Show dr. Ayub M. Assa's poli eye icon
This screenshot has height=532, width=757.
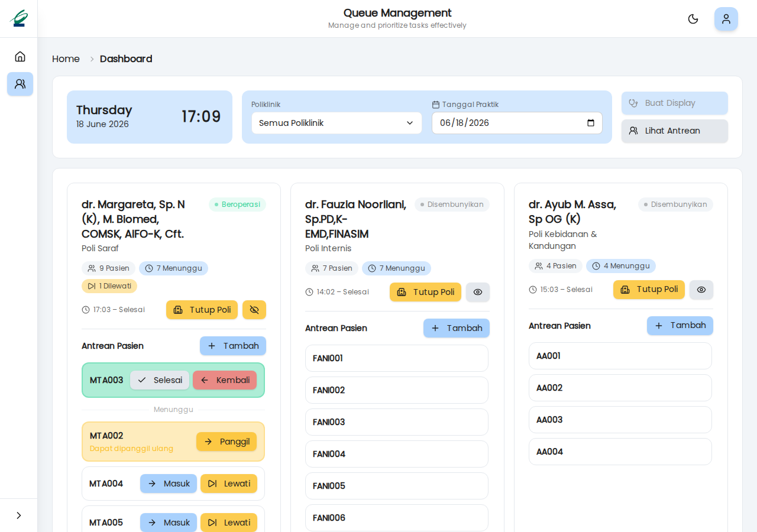pos(701,290)
